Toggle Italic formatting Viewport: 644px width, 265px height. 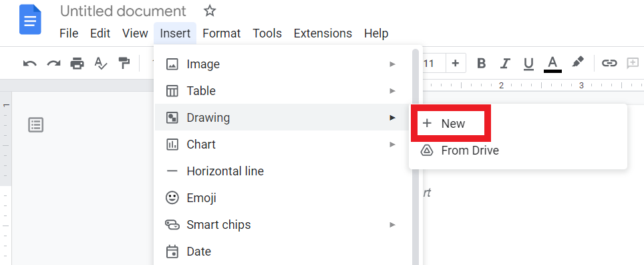pyautogui.click(x=505, y=64)
